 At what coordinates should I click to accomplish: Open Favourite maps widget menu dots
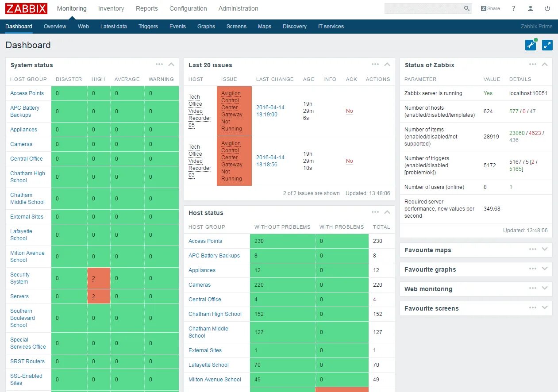point(533,250)
